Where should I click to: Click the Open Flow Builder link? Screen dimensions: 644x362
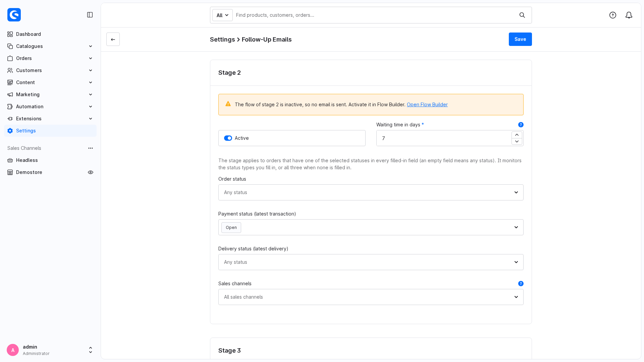pyautogui.click(x=427, y=105)
